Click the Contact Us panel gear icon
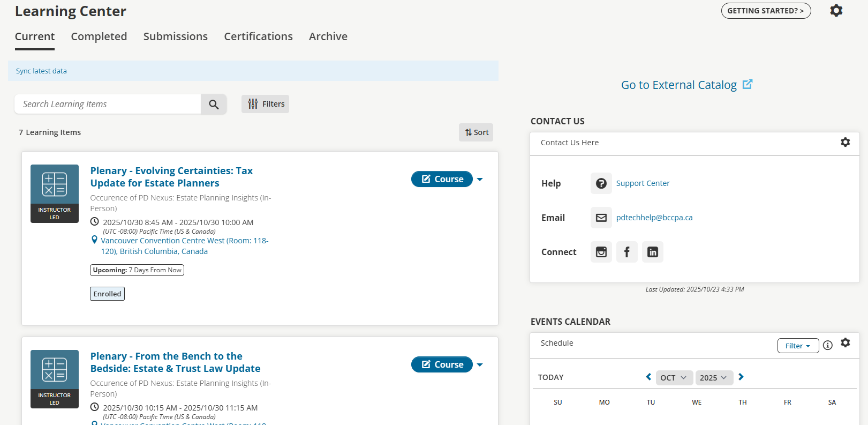The image size is (868, 425). point(845,143)
